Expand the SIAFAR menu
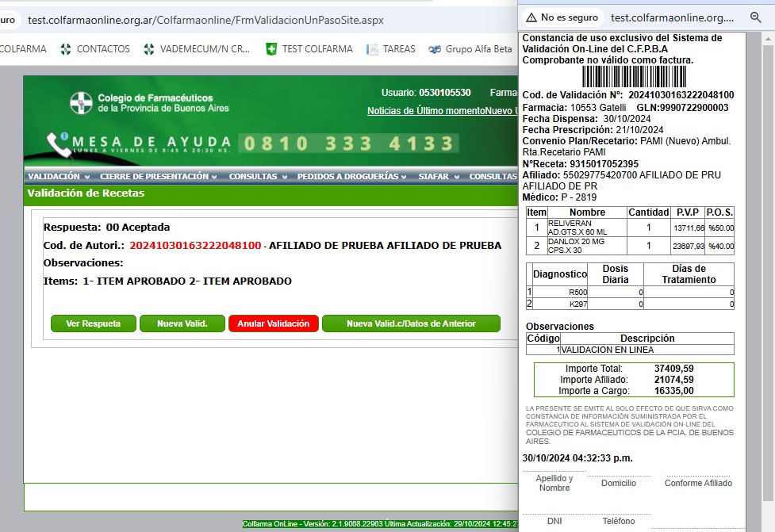This screenshot has height=532, width=775. tap(439, 176)
